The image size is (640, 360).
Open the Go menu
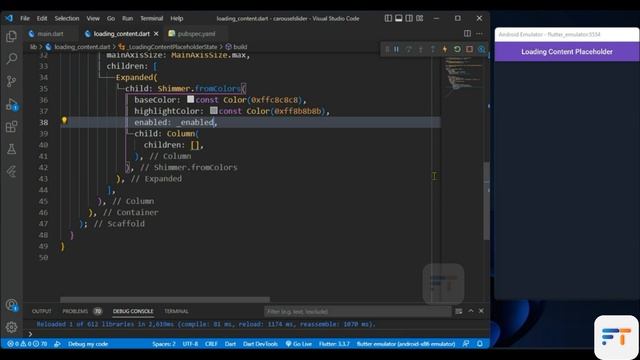[111, 18]
